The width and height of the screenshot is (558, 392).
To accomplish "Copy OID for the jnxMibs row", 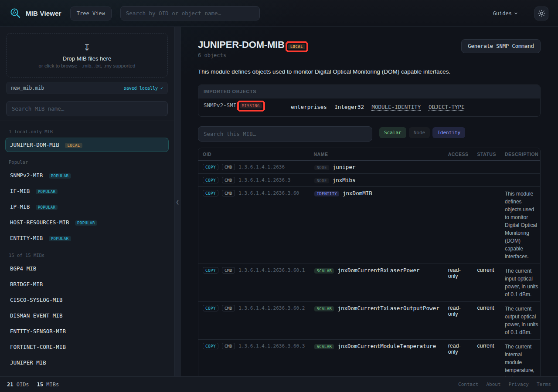I will coord(211,180).
